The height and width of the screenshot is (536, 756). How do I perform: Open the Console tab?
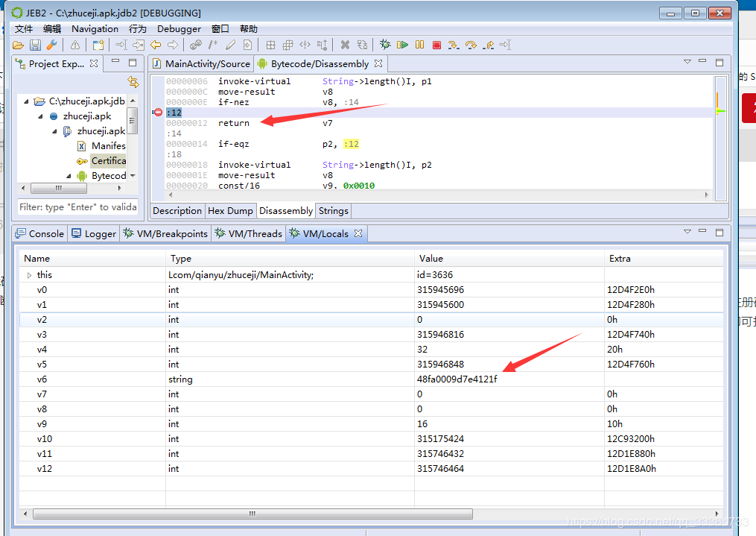39,233
